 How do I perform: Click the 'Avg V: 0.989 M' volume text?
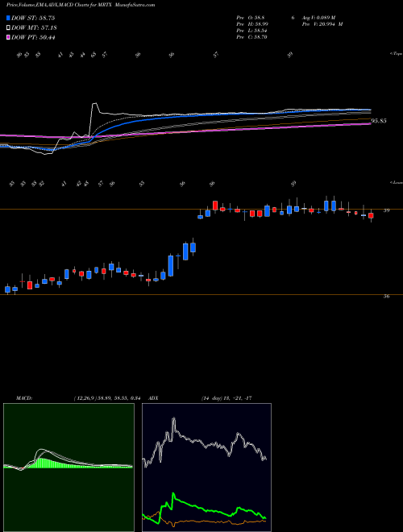pos(318,18)
